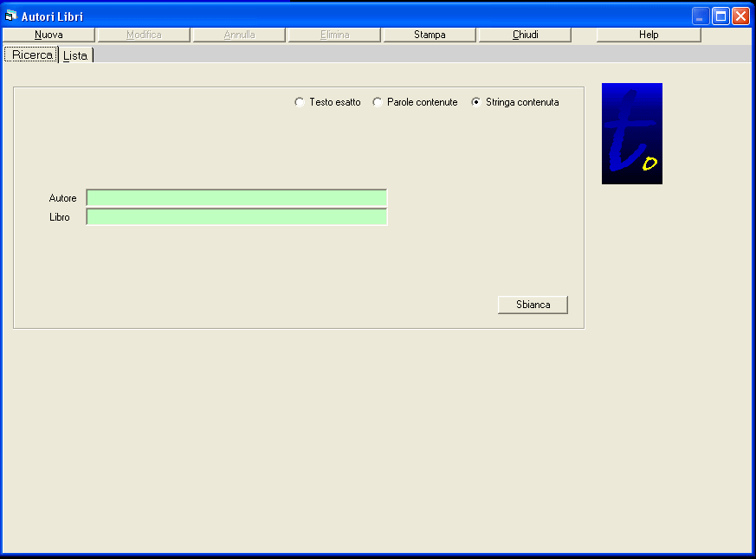This screenshot has height=559, width=756.
Task: Click the greyed-out Elimina button
Action: coord(334,35)
